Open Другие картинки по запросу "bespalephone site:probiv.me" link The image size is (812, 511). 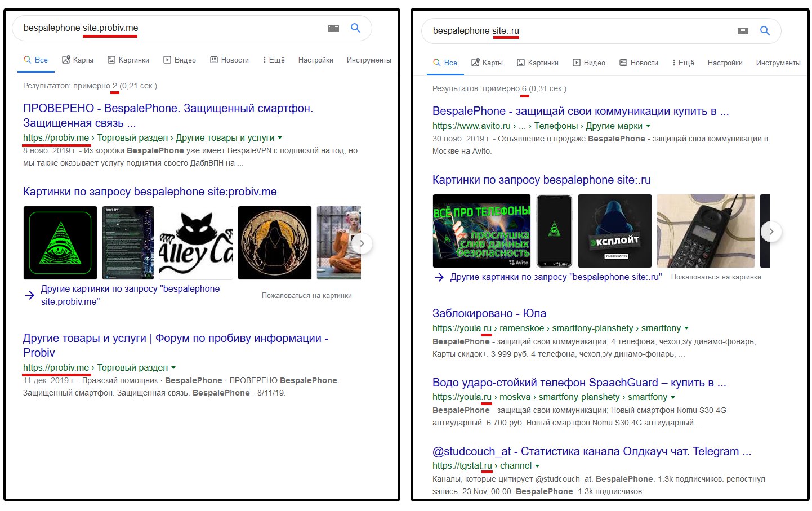click(x=130, y=295)
